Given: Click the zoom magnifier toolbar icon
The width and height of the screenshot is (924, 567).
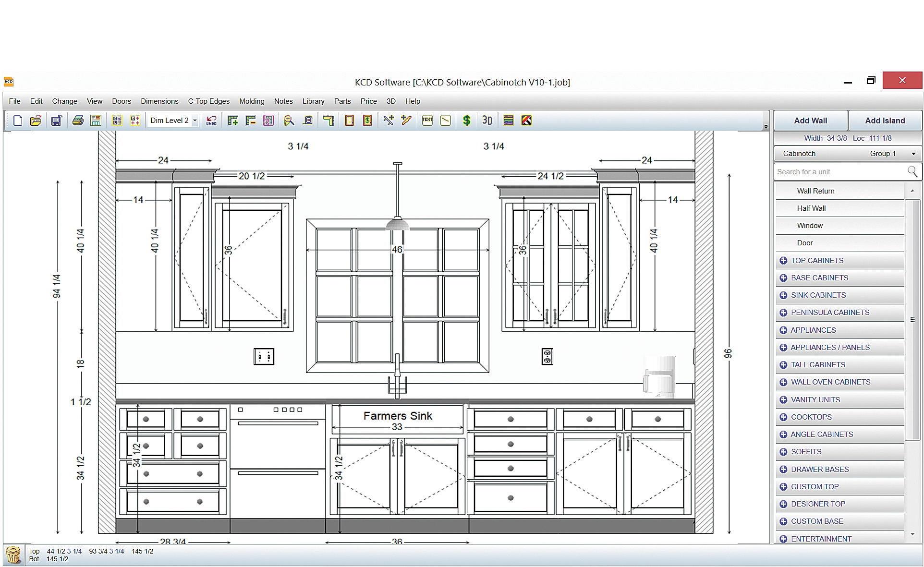Looking at the screenshot, I should pyautogui.click(x=289, y=121).
